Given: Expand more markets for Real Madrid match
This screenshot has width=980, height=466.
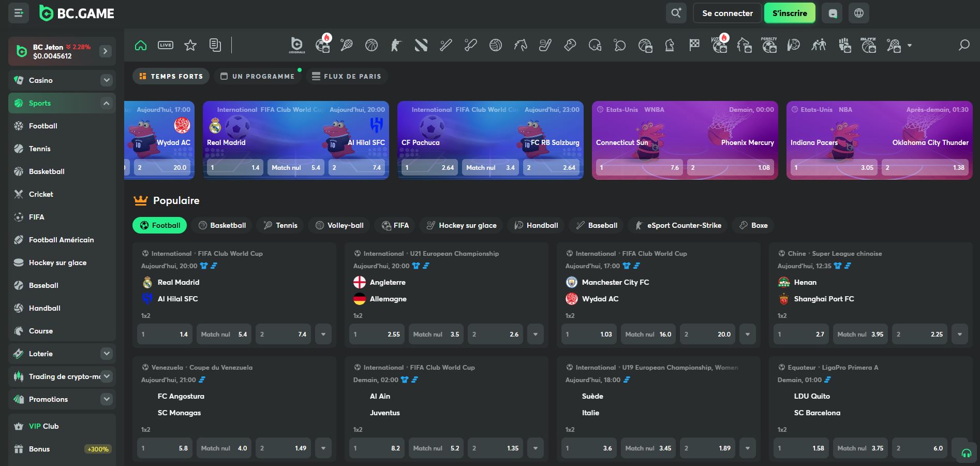Looking at the screenshot, I should tap(323, 334).
